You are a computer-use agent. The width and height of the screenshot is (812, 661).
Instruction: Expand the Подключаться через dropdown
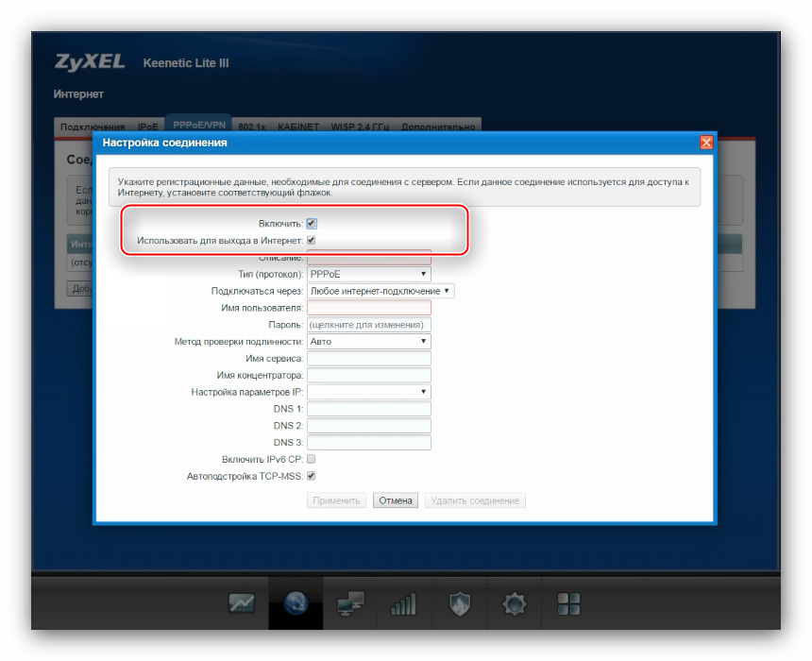tap(381, 291)
